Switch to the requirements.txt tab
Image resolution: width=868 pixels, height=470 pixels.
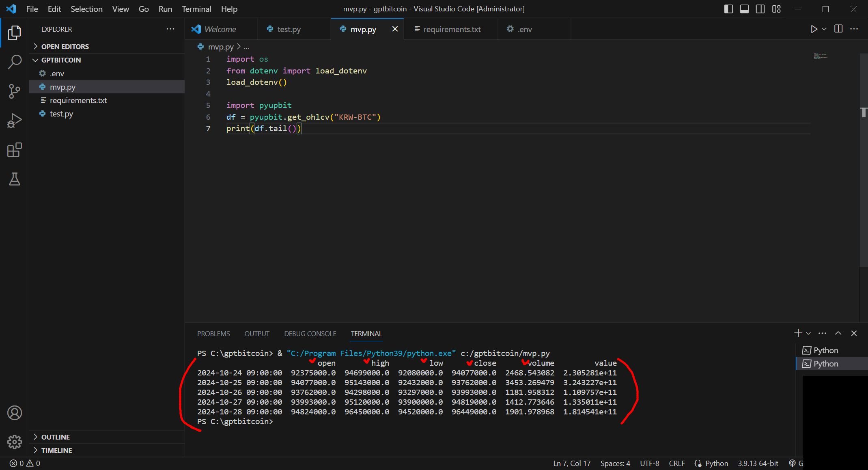point(452,29)
